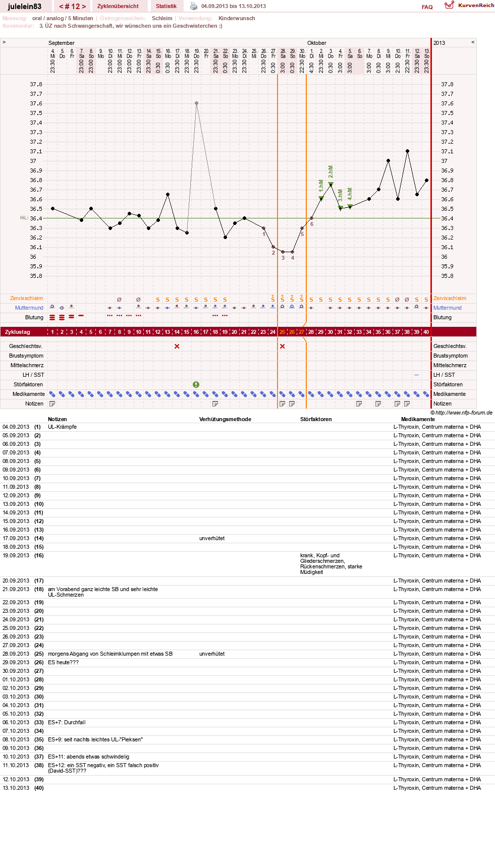Click the red X Geschlechtsv. mark on day 14
Screen dimensions: 495x868
coord(177,346)
